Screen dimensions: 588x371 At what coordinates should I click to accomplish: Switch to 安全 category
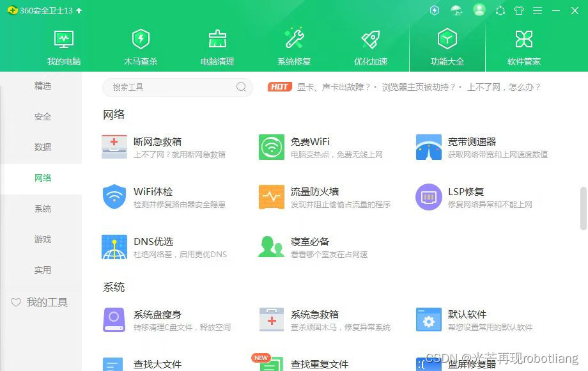point(42,116)
